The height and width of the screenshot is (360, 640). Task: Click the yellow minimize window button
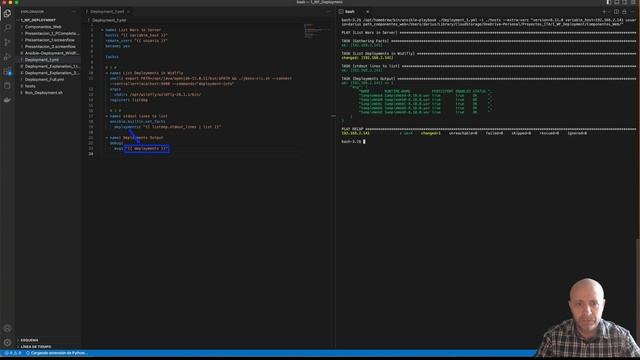10,2
